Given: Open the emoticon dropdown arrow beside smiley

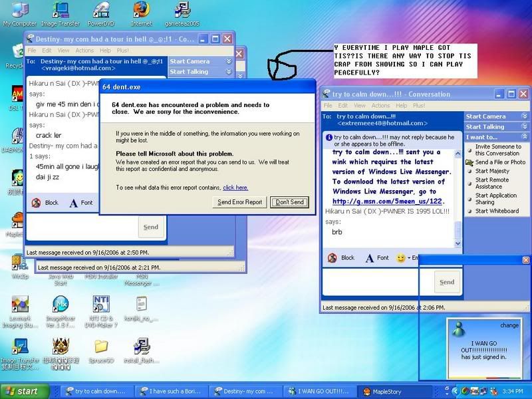Looking at the screenshot, I should [x=410, y=258].
